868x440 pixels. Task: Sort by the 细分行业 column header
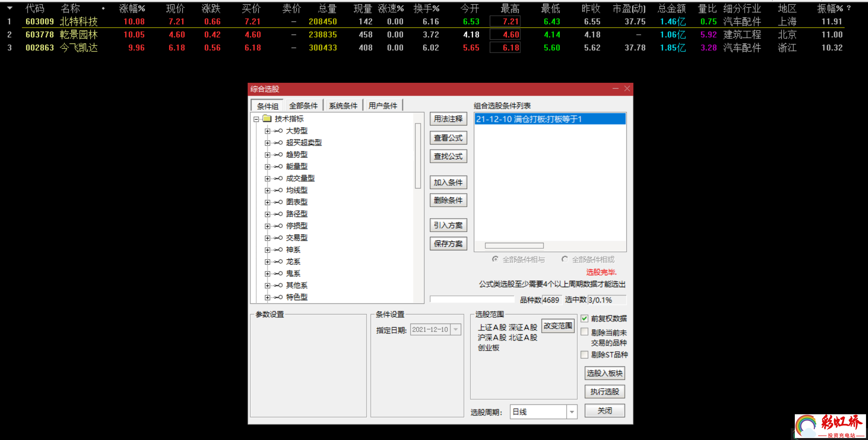[x=742, y=8]
